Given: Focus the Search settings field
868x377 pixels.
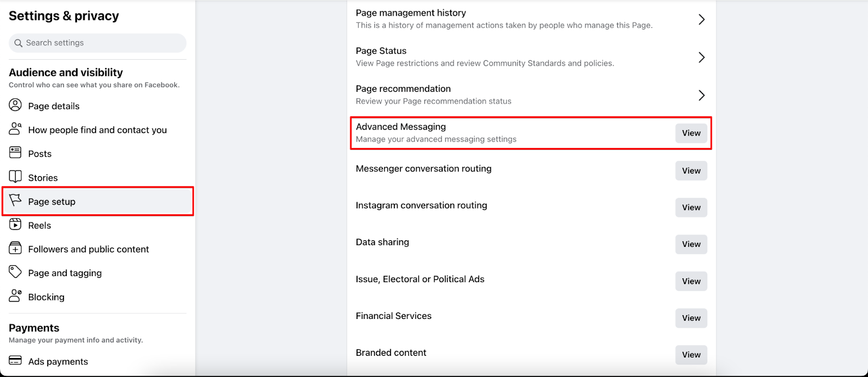Looking at the screenshot, I should [98, 43].
